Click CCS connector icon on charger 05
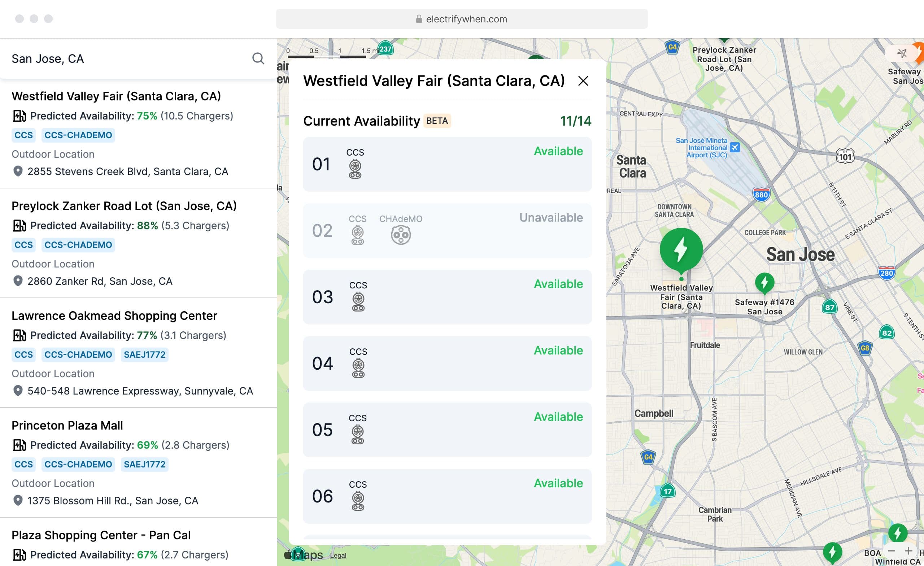This screenshot has width=924, height=566. click(x=357, y=434)
